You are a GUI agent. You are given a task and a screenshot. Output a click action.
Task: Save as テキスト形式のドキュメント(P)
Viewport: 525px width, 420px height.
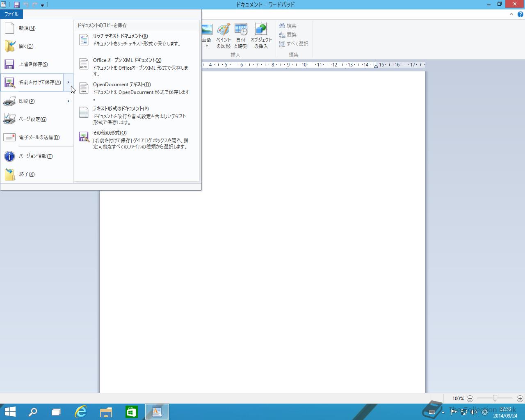click(137, 115)
